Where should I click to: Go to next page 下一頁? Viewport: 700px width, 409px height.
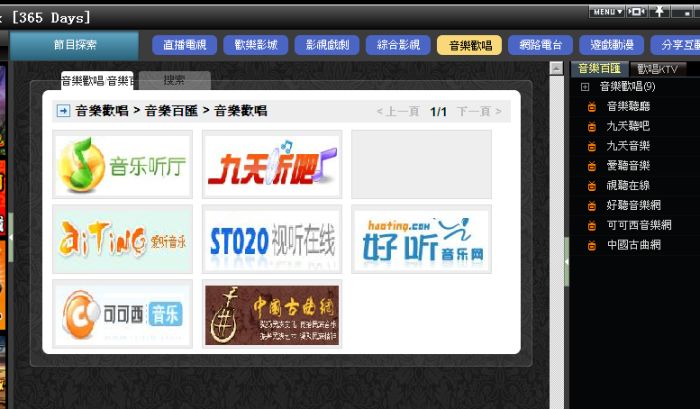[479, 111]
